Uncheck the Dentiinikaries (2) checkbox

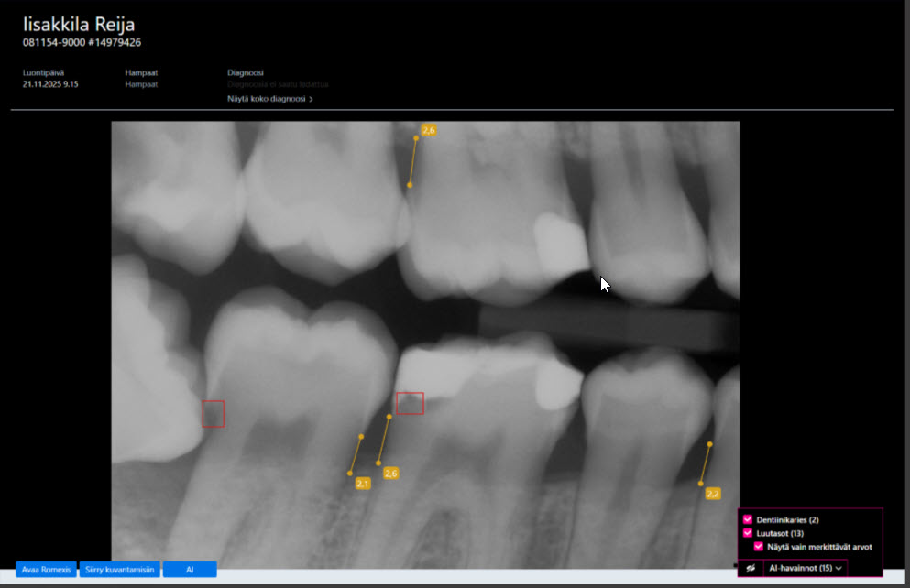tap(748, 519)
